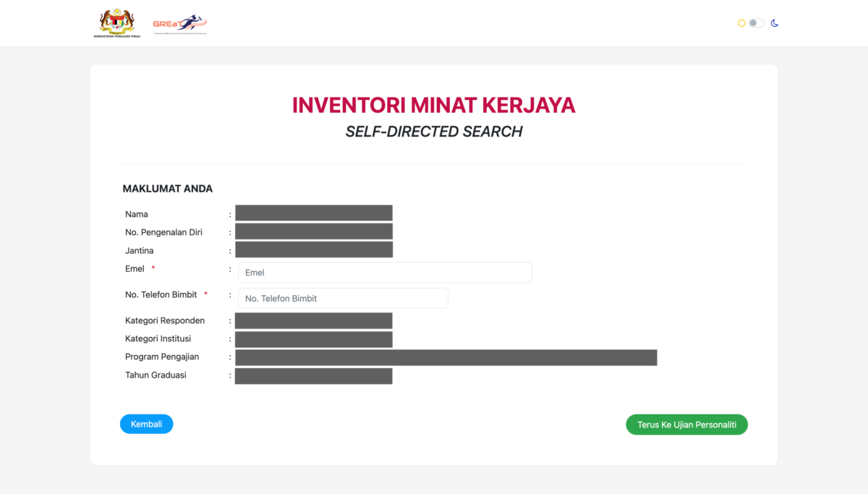Click the blue moon dark-mode icon
The width and height of the screenshot is (868, 494).
pos(774,23)
